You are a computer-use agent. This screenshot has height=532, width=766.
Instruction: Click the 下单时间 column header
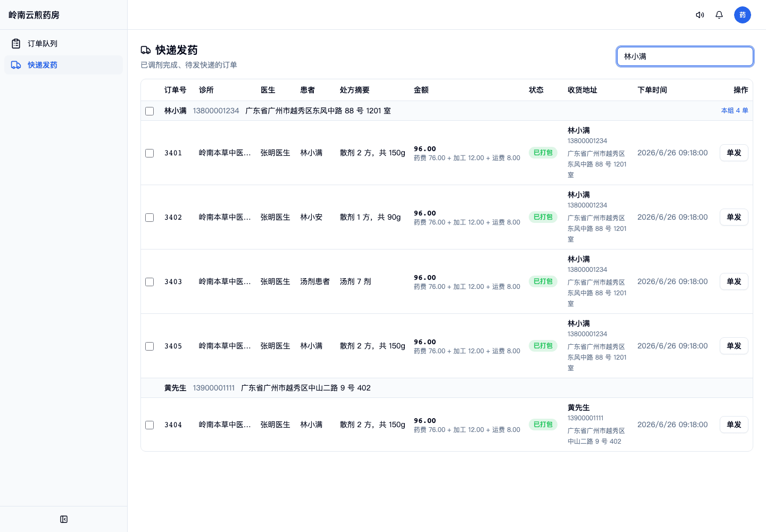pos(652,90)
